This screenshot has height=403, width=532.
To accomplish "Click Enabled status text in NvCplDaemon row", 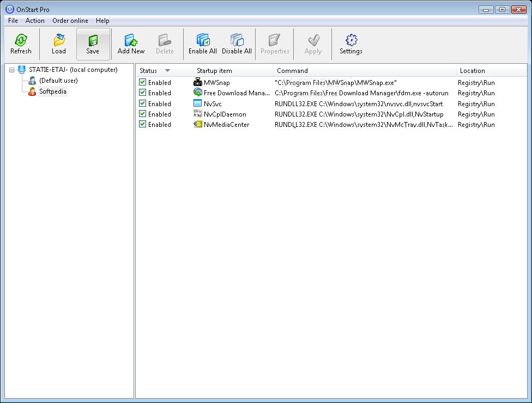I will pos(160,114).
